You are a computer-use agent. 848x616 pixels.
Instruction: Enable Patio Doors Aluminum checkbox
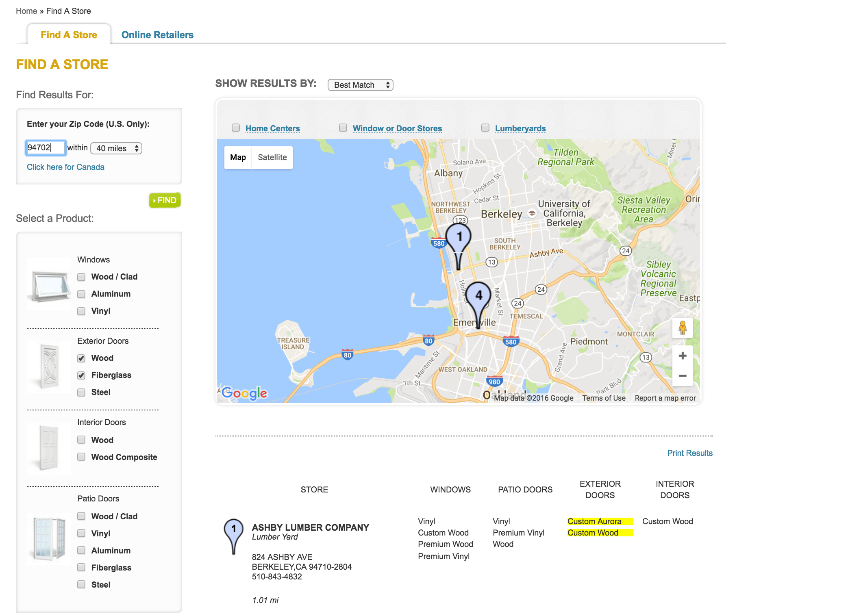[x=81, y=550]
